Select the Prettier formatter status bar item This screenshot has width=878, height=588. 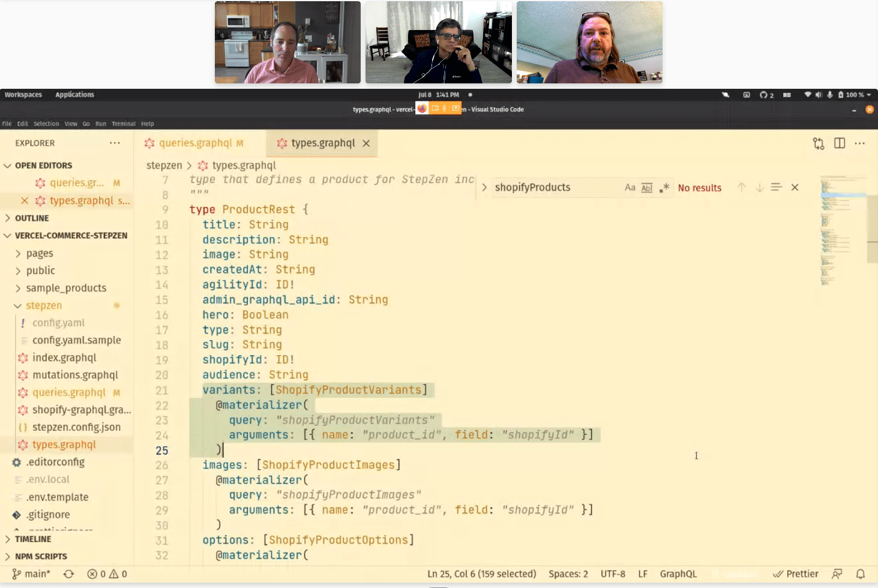[x=795, y=574]
